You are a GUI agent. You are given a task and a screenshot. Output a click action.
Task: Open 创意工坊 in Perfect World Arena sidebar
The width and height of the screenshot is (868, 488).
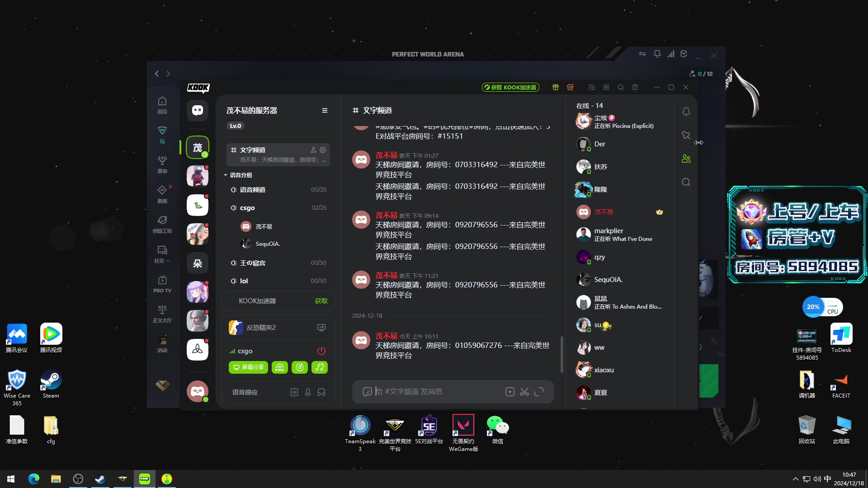(162, 224)
